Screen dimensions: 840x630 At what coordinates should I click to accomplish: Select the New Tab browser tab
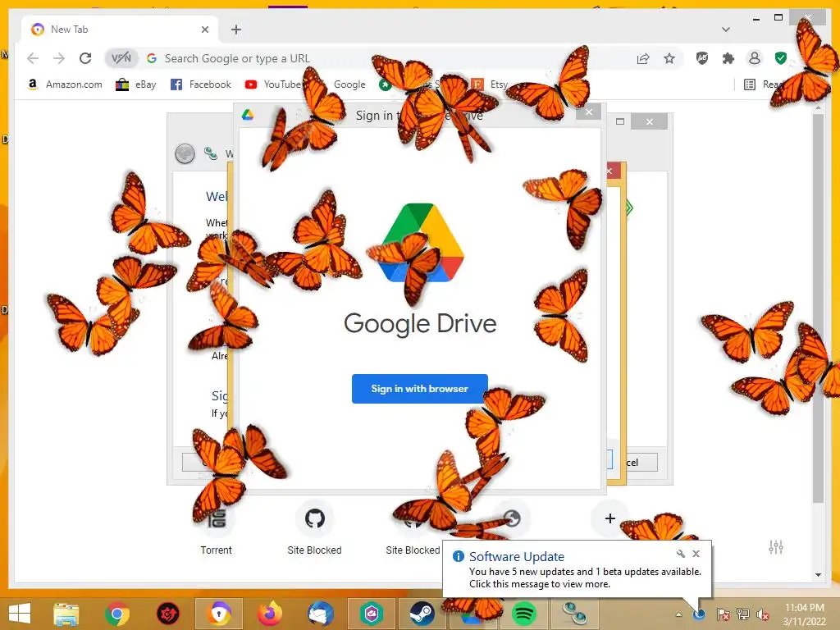coord(121,30)
